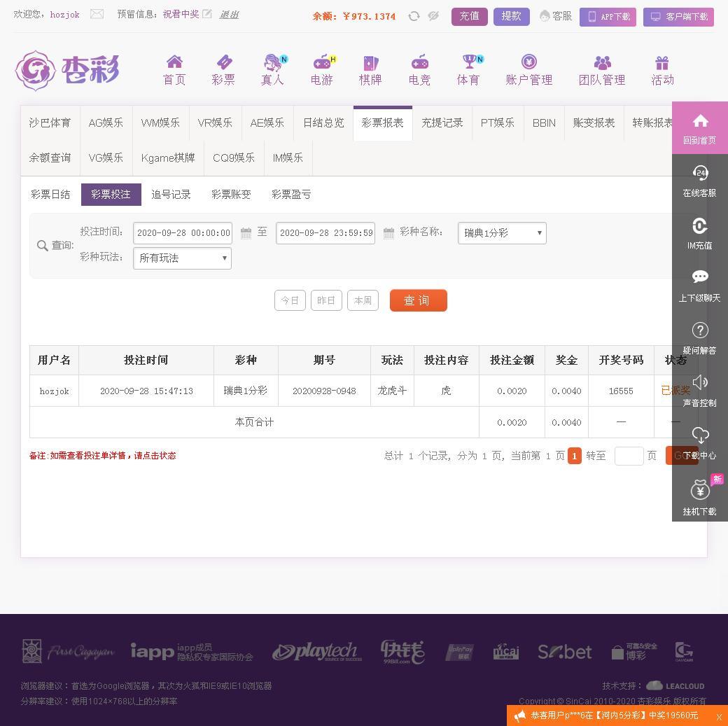Click the page jump input field

coord(629,456)
